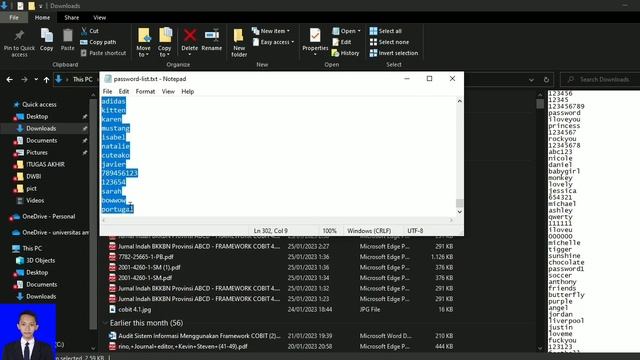Go up one folder level
The height and width of the screenshot is (360, 640).
(x=47, y=80)
